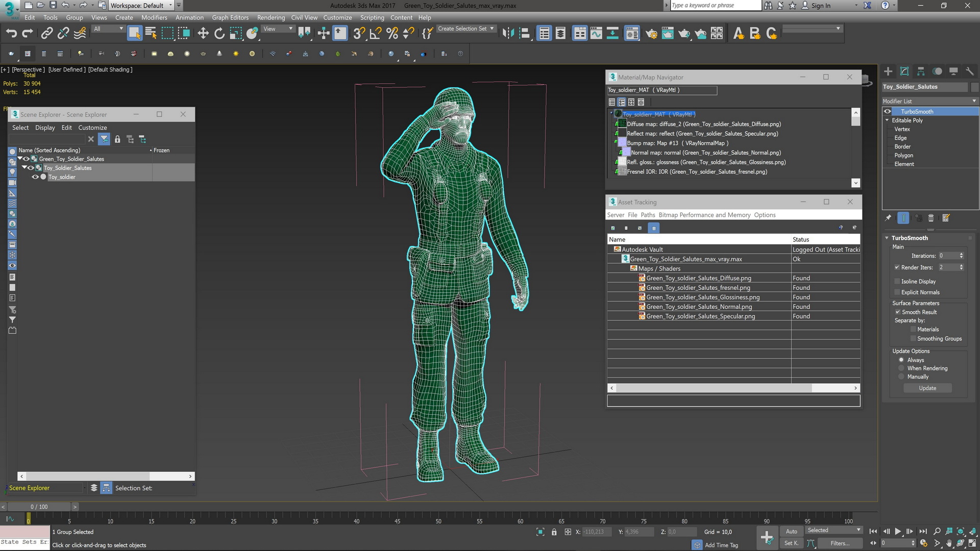Open the Create command panel tab
Viewport: 980px width, 551px height.
pos(888,71)
